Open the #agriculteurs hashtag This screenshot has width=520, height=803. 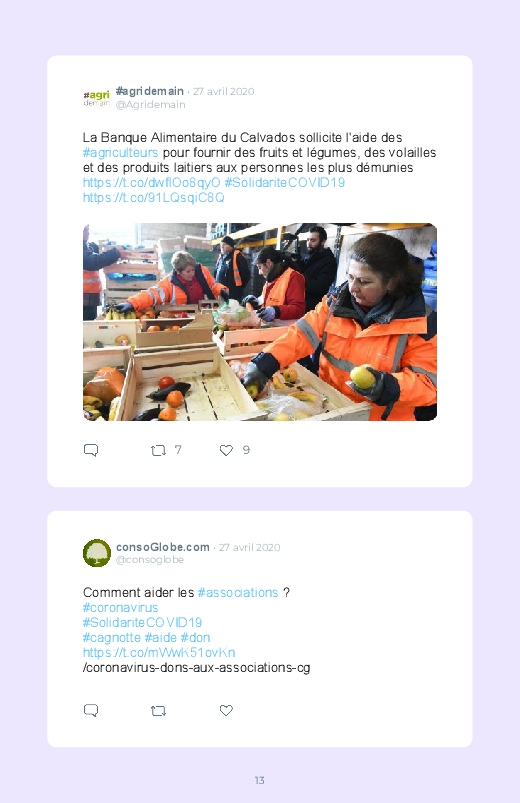click(120, 153)
